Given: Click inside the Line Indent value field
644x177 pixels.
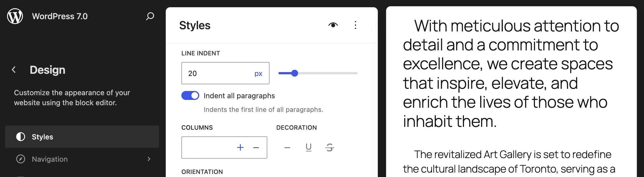Looking at the screenshot, I should (x=212, y=73).
